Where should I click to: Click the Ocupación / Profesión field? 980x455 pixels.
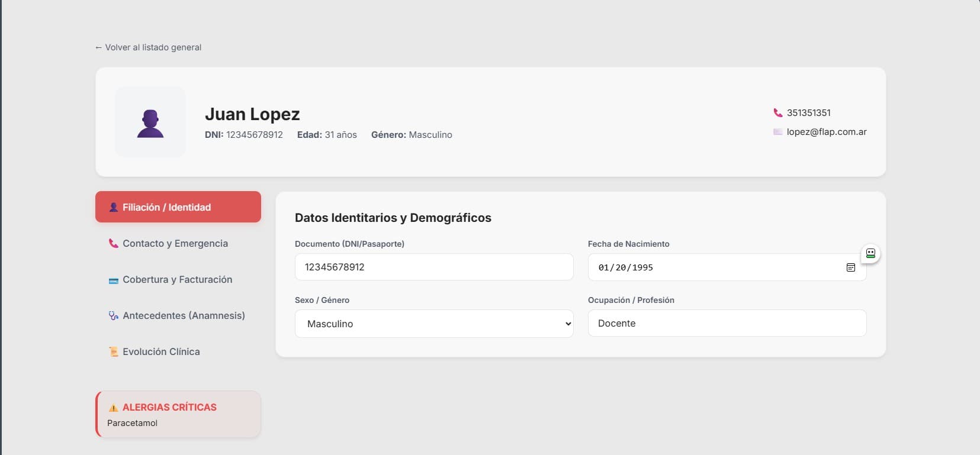(727, 324)
